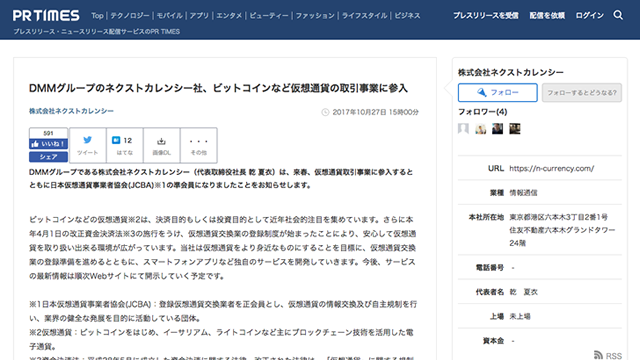
Task: Follow the company with フォロー button
Action: click(x=498, y=93)
